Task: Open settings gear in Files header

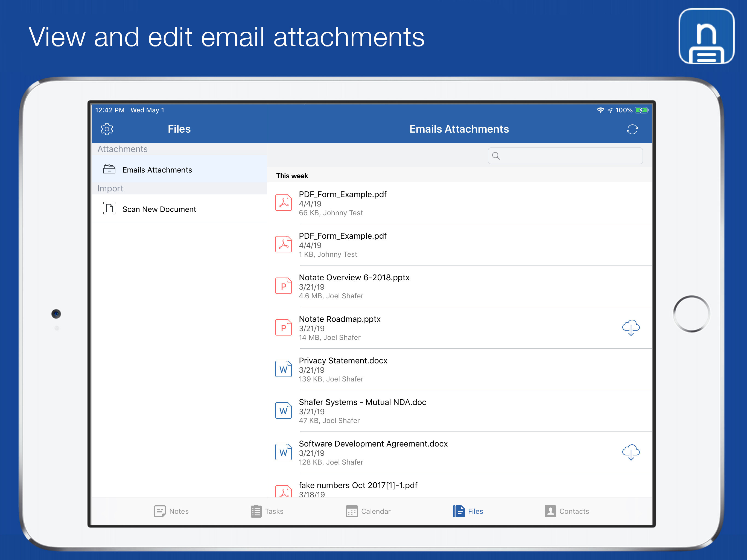Action: click(x=107, y=129)
